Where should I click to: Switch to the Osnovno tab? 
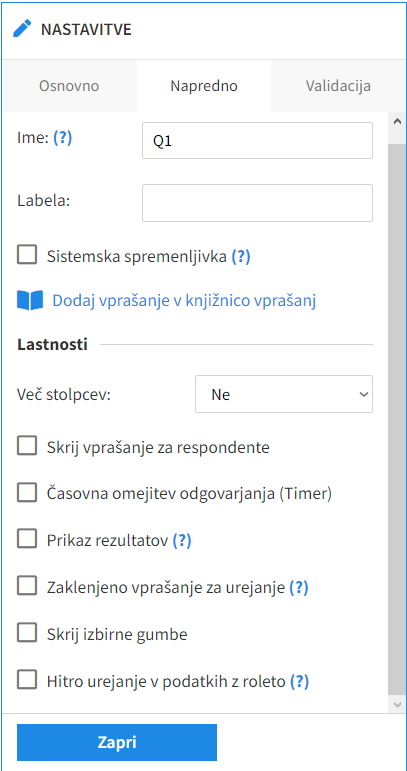[x=69, y=86]
